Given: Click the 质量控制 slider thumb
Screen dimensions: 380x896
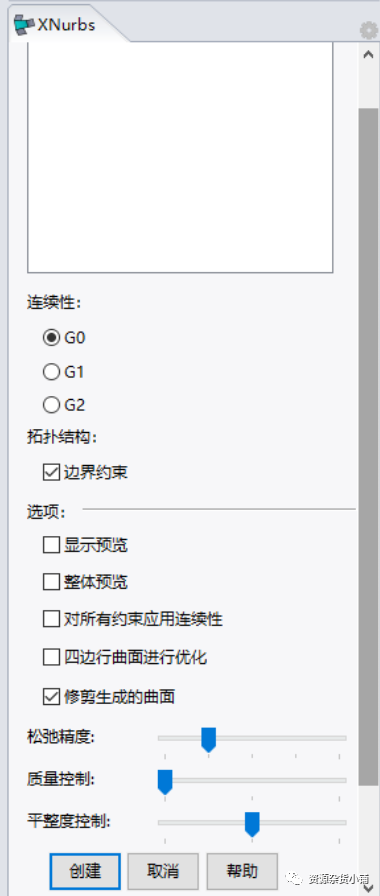Looking at the screenshot, I should tap(165, 782).
